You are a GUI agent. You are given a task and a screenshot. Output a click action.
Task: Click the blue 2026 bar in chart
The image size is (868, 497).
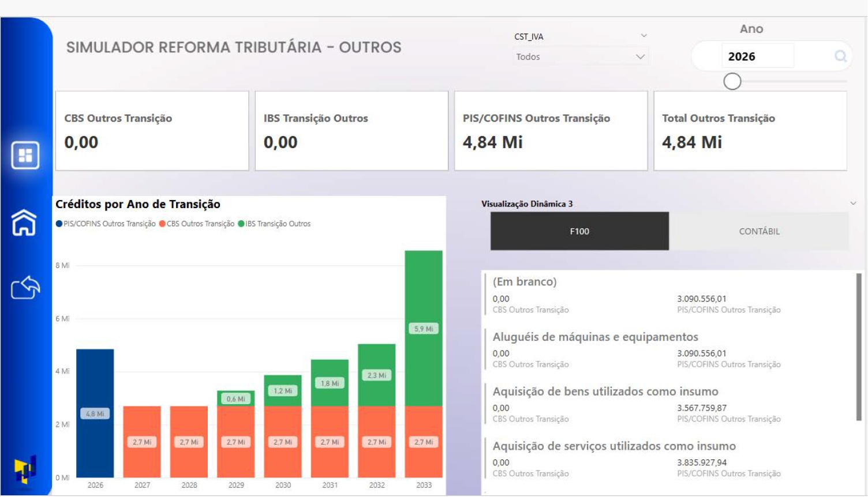pos(95,413)
